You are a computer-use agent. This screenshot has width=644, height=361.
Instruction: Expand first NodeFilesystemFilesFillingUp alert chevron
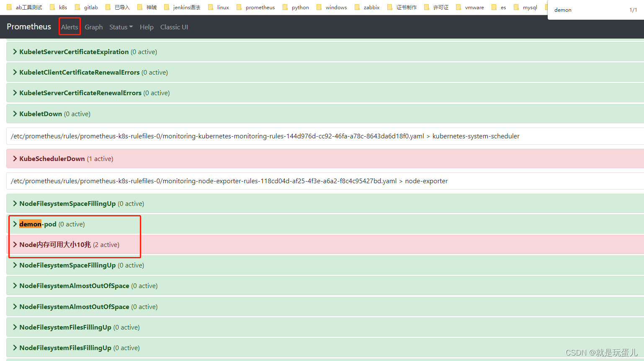coord(15,327)
